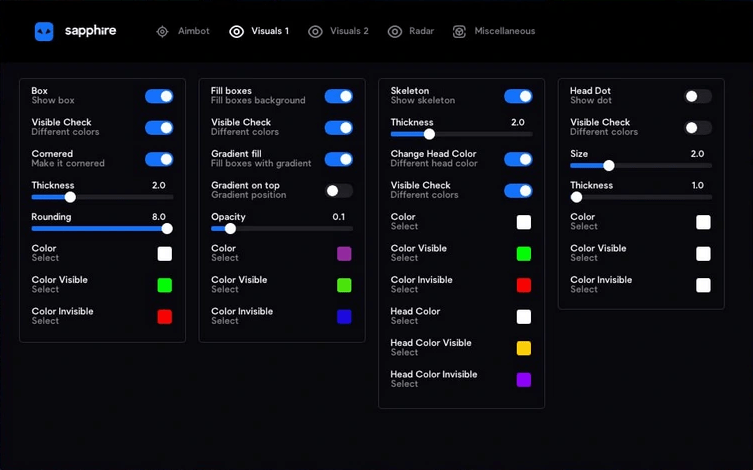Click the Radar target icon

[x=395, y=32]
